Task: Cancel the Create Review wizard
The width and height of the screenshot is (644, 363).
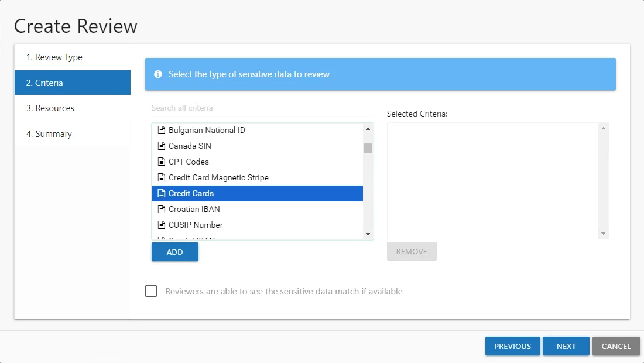Action: click(x=616, y=346)
